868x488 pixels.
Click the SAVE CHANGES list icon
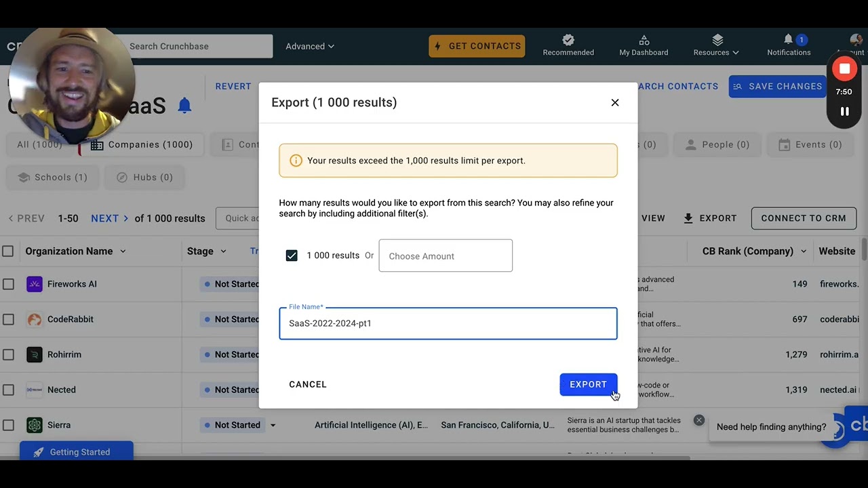[737, 86]
